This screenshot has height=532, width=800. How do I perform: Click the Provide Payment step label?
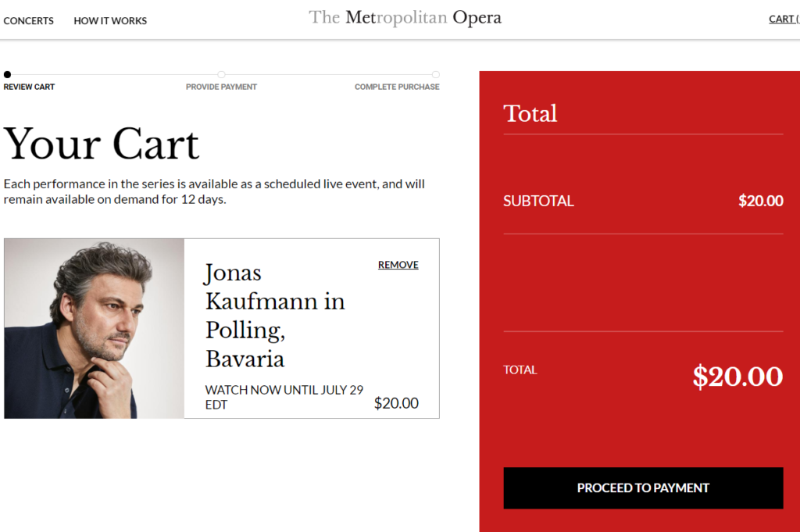point(221,87)
